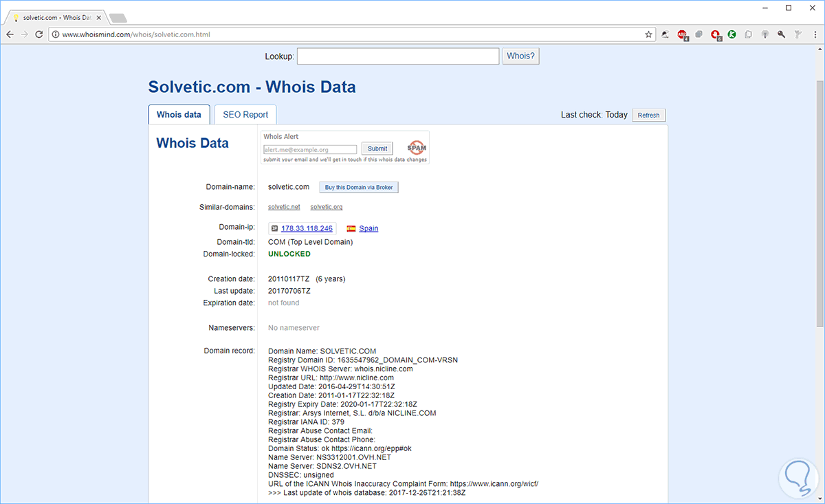Click the Spain flag icon

tap(351, 228)
